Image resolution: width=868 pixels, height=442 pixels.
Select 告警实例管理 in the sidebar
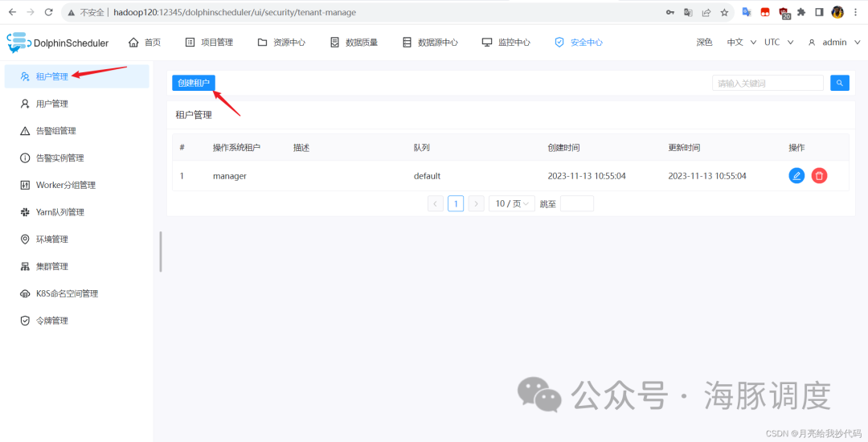(x=77, y=158)
